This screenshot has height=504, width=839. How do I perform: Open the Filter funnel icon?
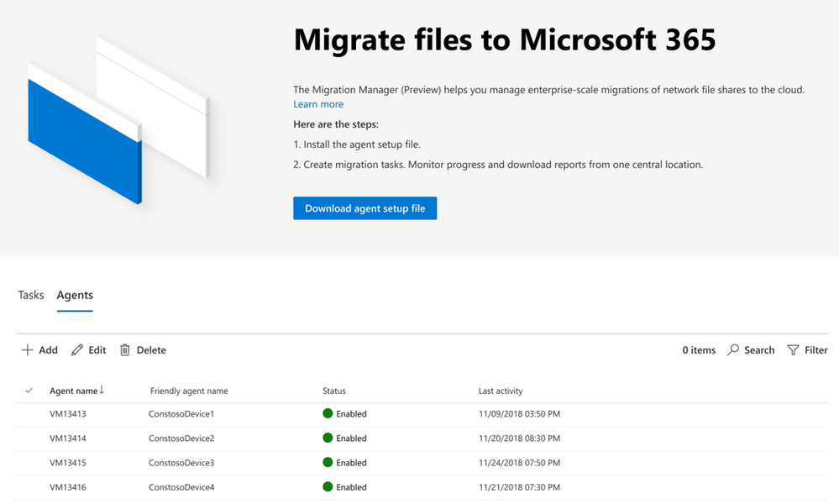point(793,350)
